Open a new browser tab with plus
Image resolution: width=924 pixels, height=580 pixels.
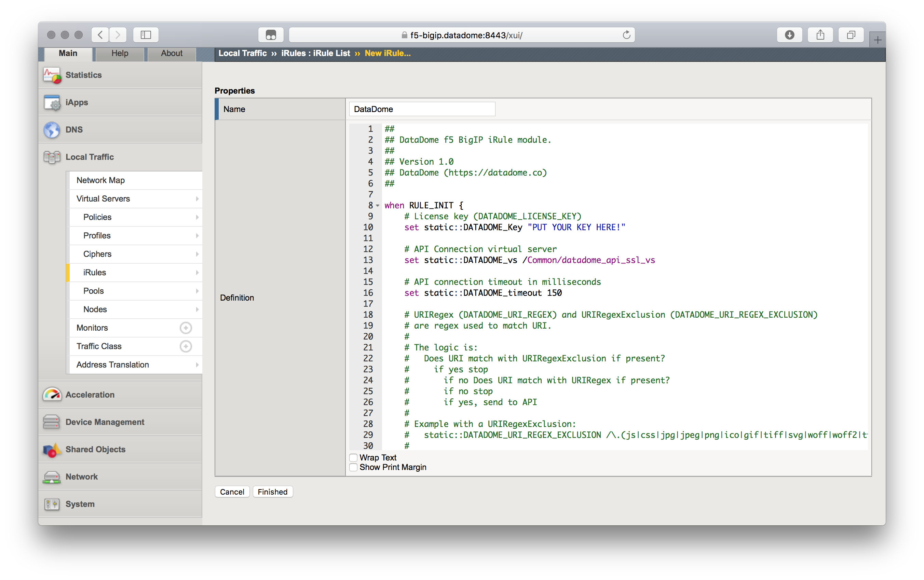click(877, 40)
